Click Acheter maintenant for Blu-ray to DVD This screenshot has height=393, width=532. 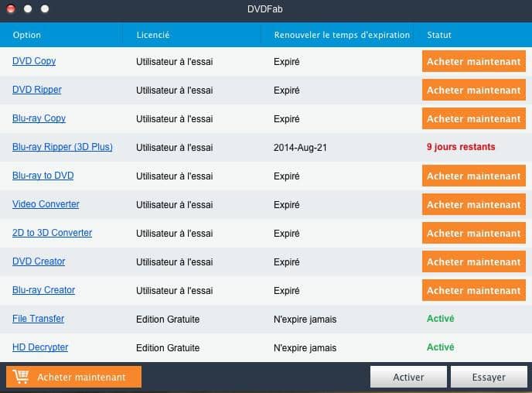474,176
